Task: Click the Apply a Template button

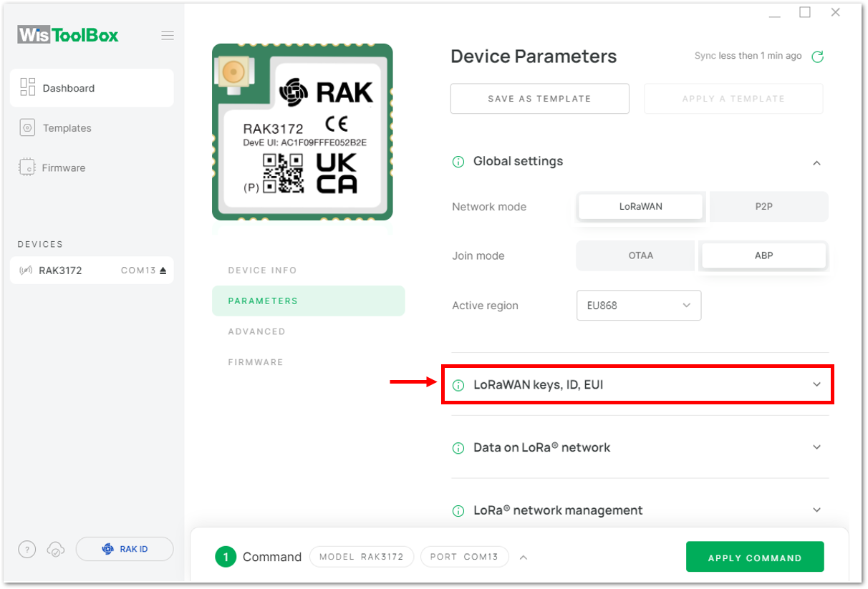Action: click(733, 99)
